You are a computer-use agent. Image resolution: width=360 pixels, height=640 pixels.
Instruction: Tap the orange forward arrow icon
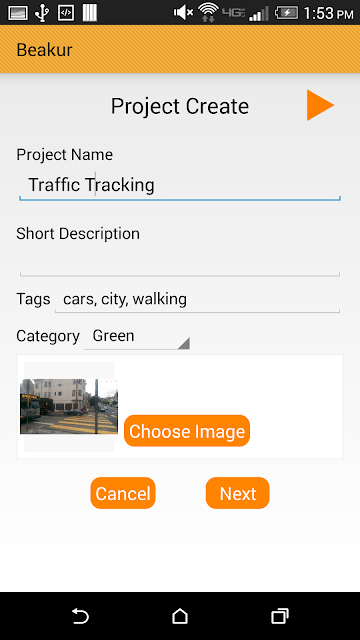[320, 105]
